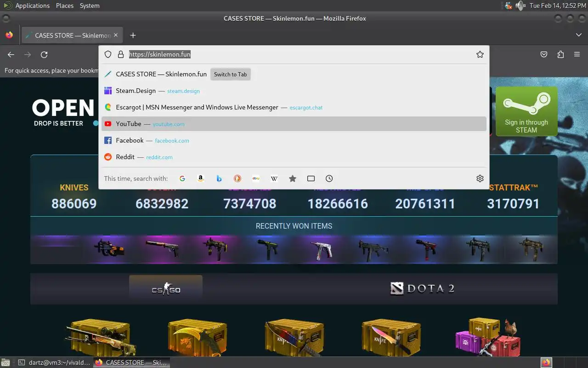Search with Wikipedia icon

[274, 178]
